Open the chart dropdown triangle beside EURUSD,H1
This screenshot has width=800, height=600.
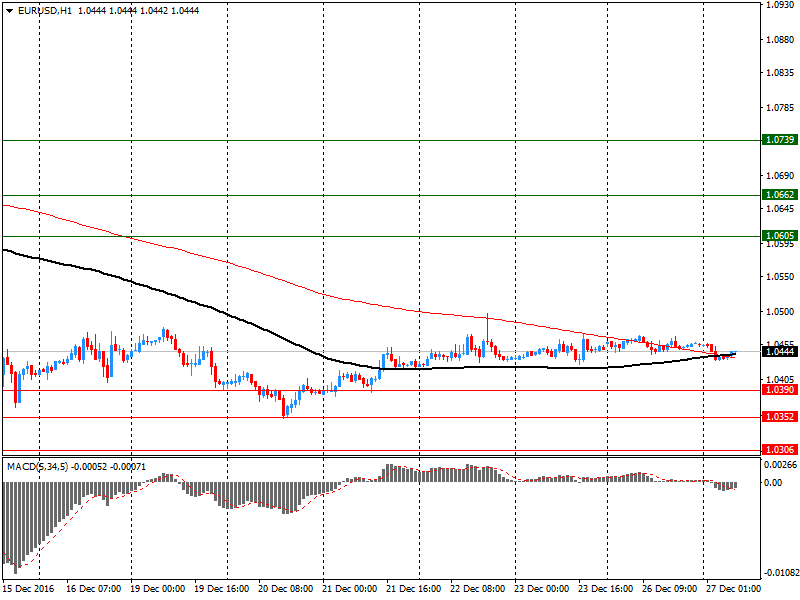[x=9, y=11]
